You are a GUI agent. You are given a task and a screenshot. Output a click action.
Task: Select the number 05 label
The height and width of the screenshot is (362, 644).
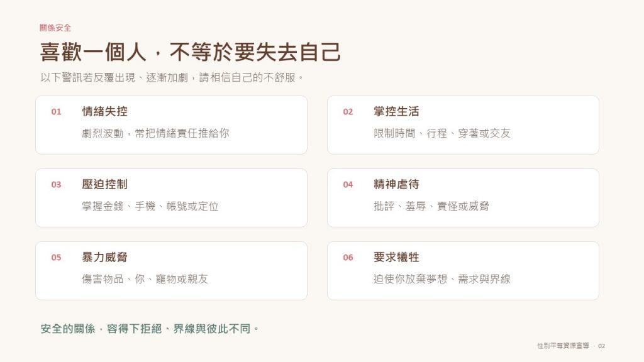pos(56,258)
